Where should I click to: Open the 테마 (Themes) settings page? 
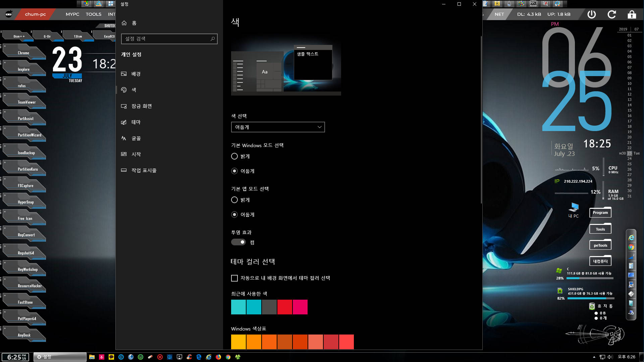pyautogui.click(x=169, y=122)
